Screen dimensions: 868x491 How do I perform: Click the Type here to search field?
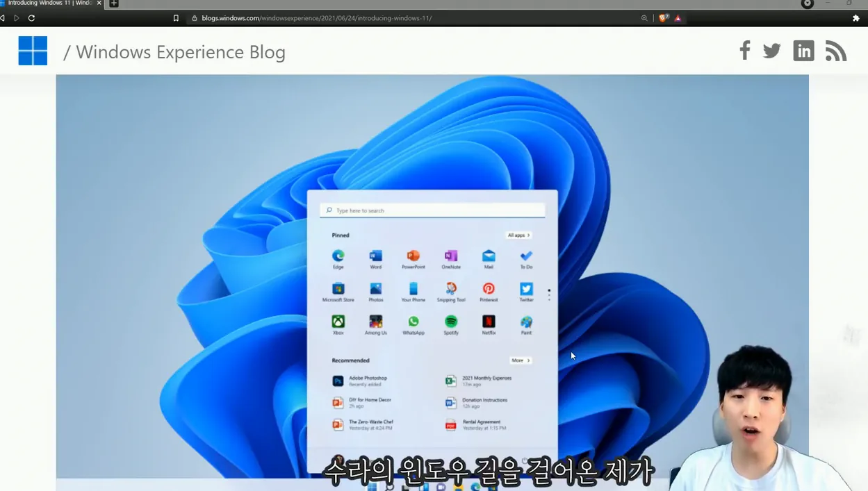pyautogui.click(x=432, y=210)
